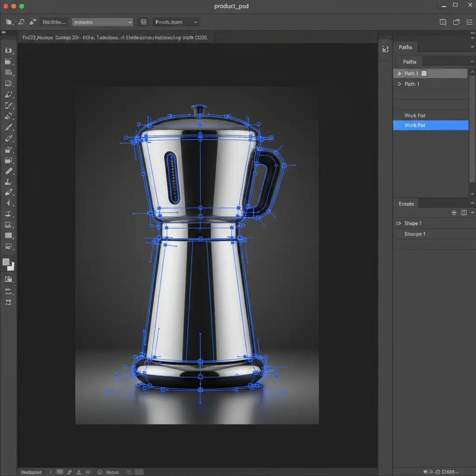Viewport: 476px width, 476px height.
Task: Click the grid icon in lower panel header
Action: (x=454, y=213)
